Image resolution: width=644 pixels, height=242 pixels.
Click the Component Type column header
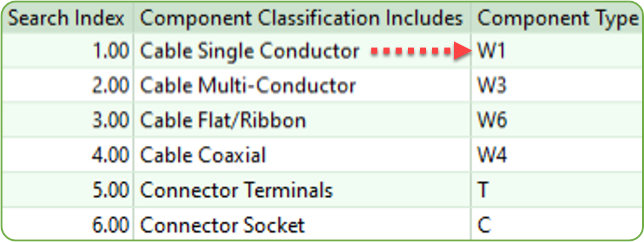pyautogui.click(x=556, y=18)
